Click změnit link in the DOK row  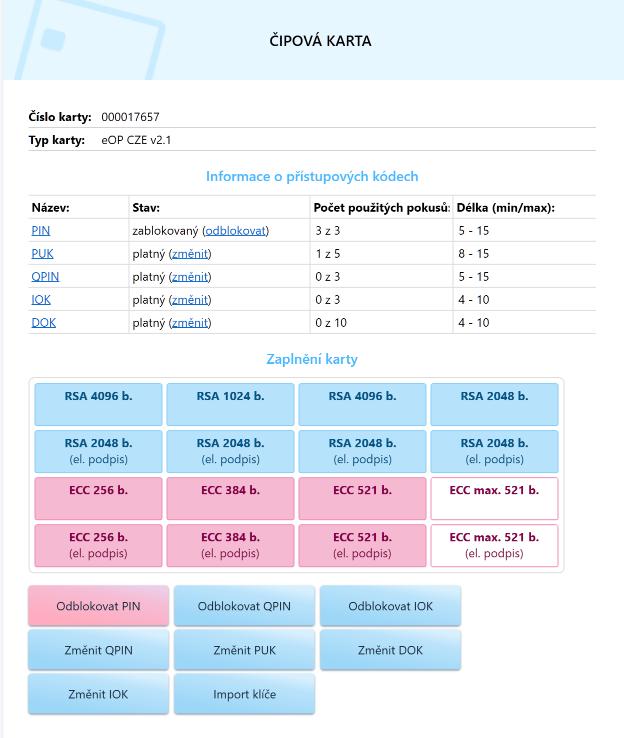pyautogui.click(x=190, y=323)
